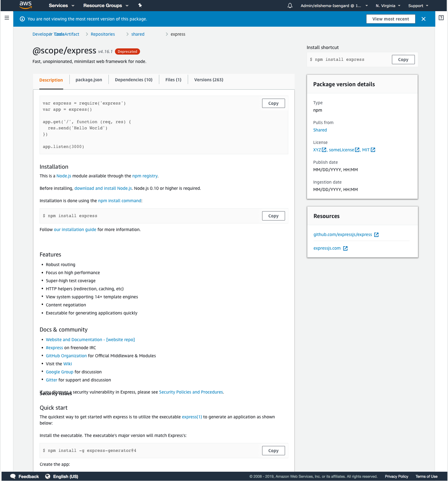The height and width of the screenshot is (481, 448).
Task: Open the Google Group link
Action: coord(59,372)
